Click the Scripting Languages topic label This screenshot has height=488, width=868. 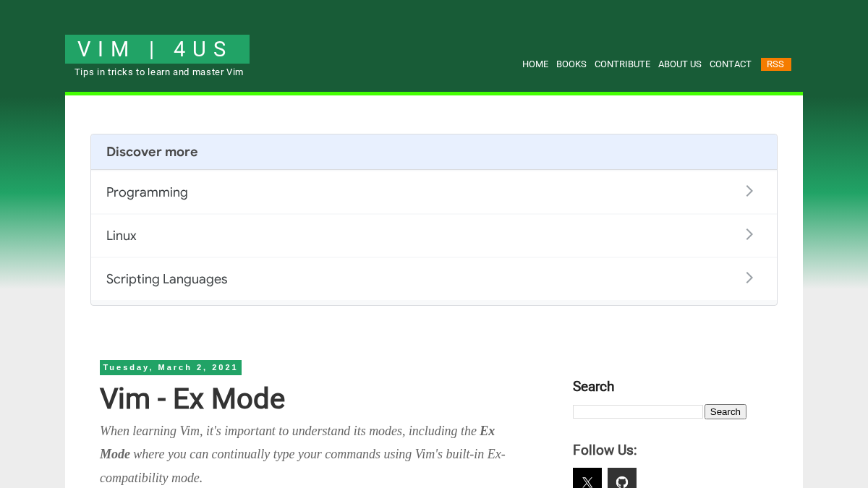(x=167, y=279)
